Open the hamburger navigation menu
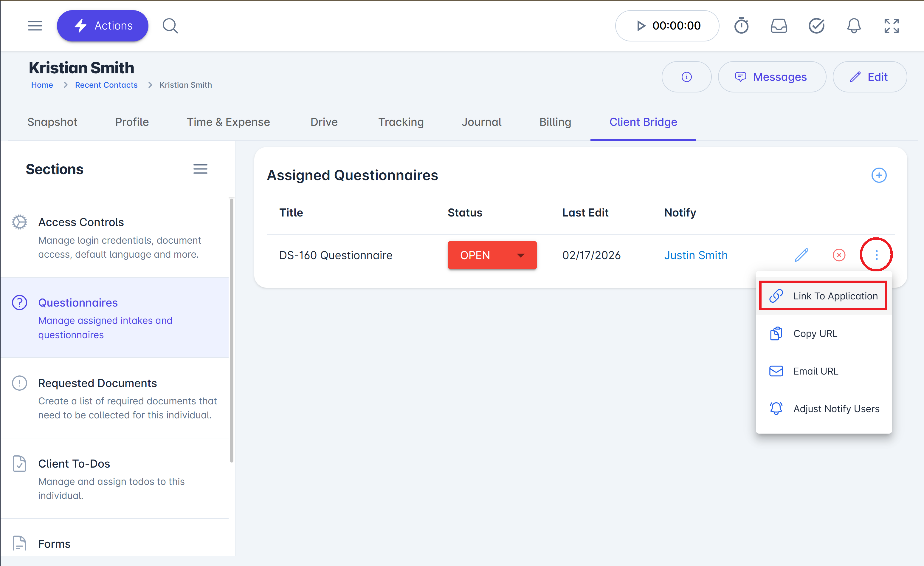The image size is (924, 566). point(35,26)
